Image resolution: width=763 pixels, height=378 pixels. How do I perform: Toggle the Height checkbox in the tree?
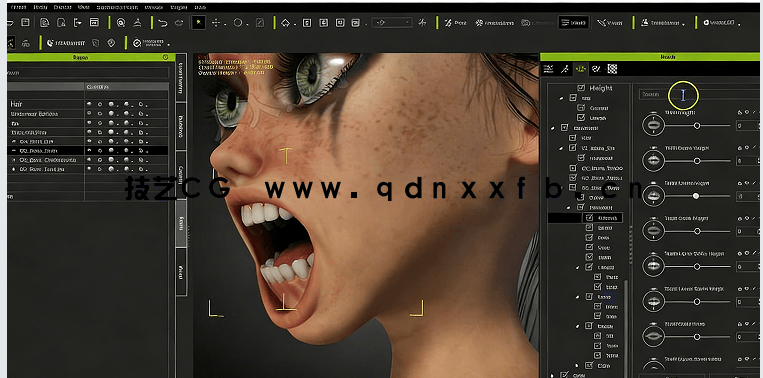pyautogui.click(x=581, y=88)
